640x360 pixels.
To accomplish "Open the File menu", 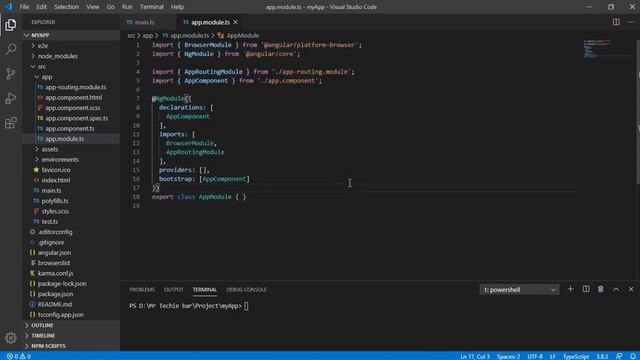I will pyautogui.click(x=24, y=7).
